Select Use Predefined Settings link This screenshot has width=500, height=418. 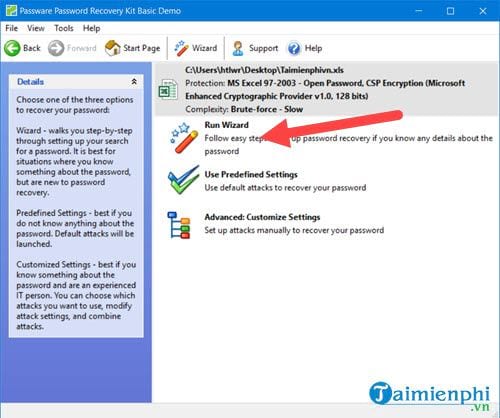pyautogui.click(x=251, y=174)
